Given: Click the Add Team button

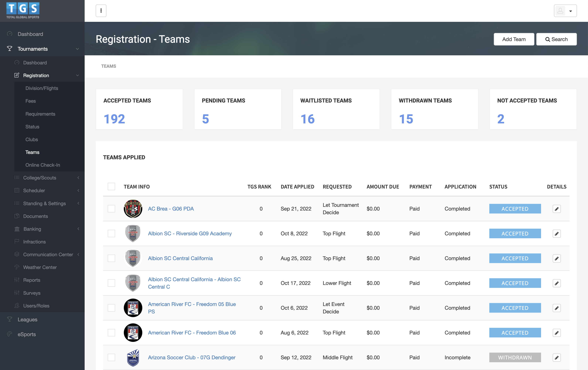Looking at the screenshot, I should [514, 39].
